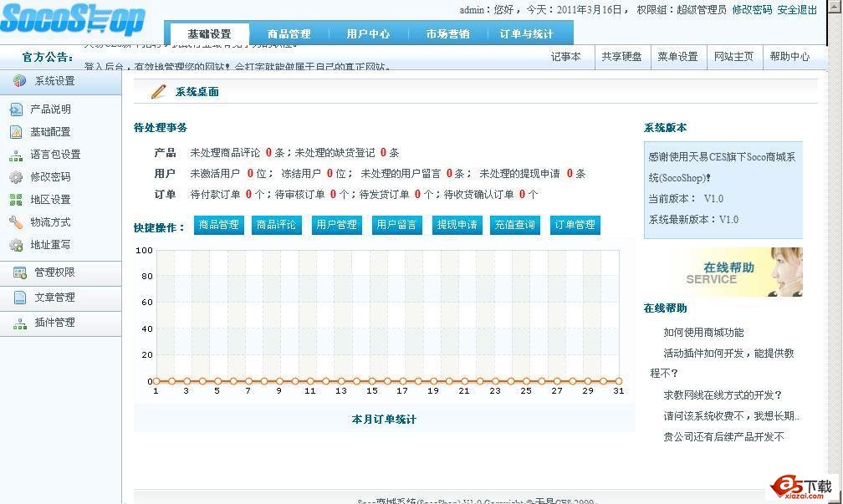This screenshot has width=843, height=504.
Task: Click the day 15 data point on chart
Action: click(372, 381)
